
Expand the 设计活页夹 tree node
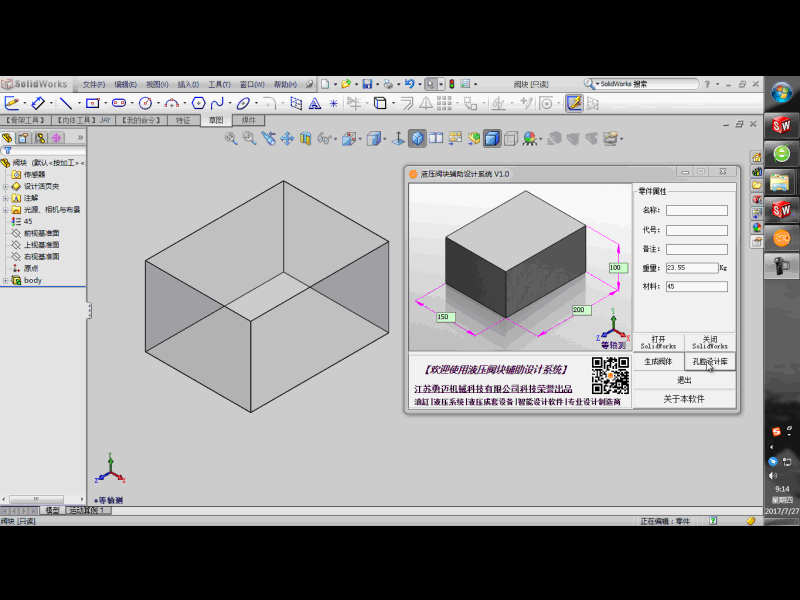tap(6, 186)
